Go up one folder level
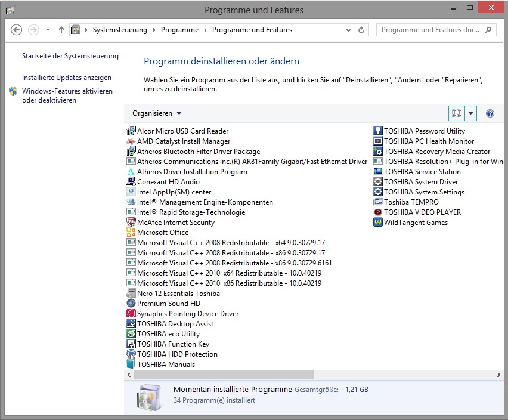 (61, 30)
